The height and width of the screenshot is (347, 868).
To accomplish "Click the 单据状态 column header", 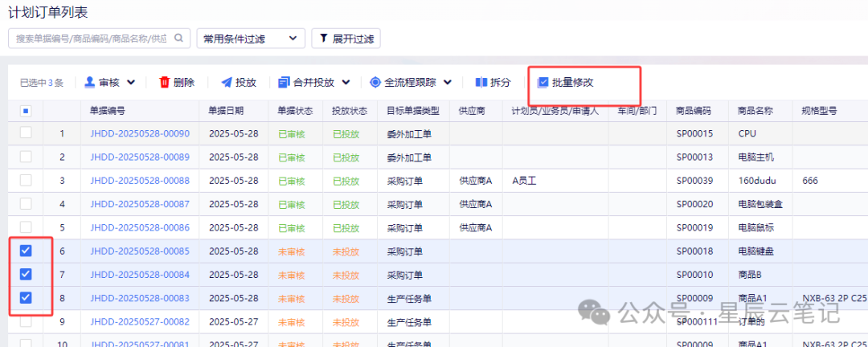I will tap(296, 110).
